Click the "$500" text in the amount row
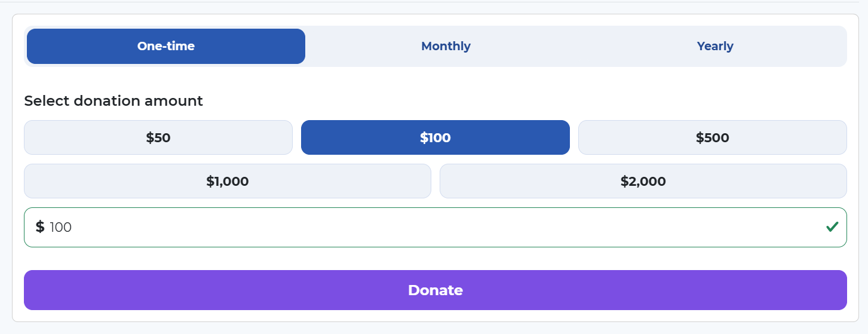The width and height of the screenshot is (868, 334). (712, 138)
